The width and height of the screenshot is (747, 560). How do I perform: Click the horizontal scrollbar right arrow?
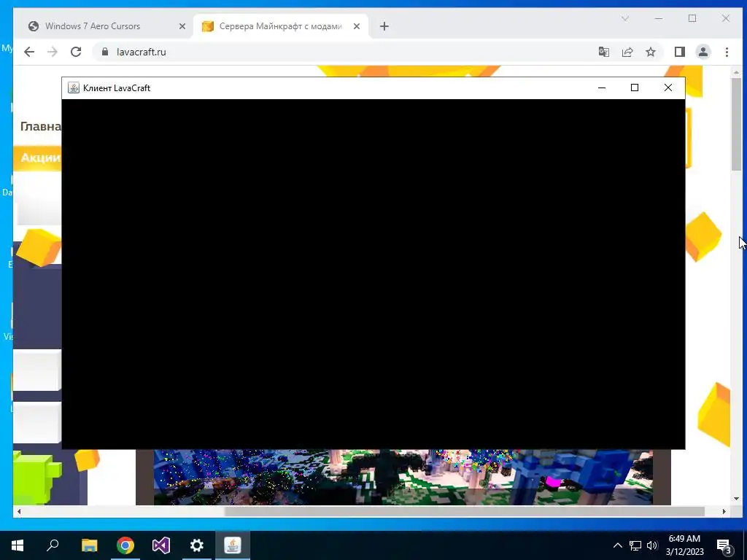[724, 511]
